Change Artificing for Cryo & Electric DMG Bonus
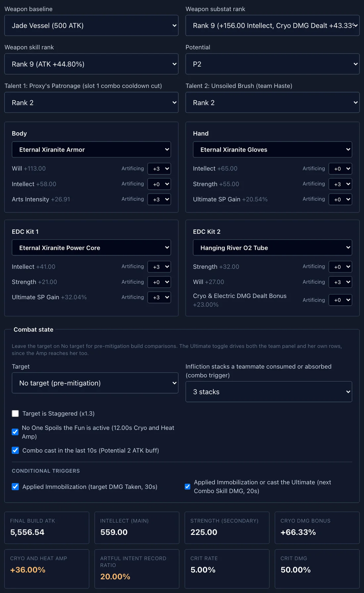 coord(340,300)
